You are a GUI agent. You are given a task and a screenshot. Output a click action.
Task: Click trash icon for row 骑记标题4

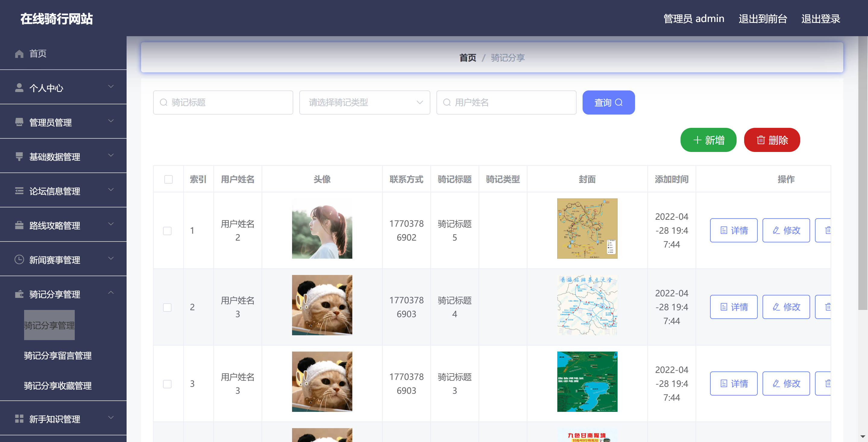[x=828, y=307]
